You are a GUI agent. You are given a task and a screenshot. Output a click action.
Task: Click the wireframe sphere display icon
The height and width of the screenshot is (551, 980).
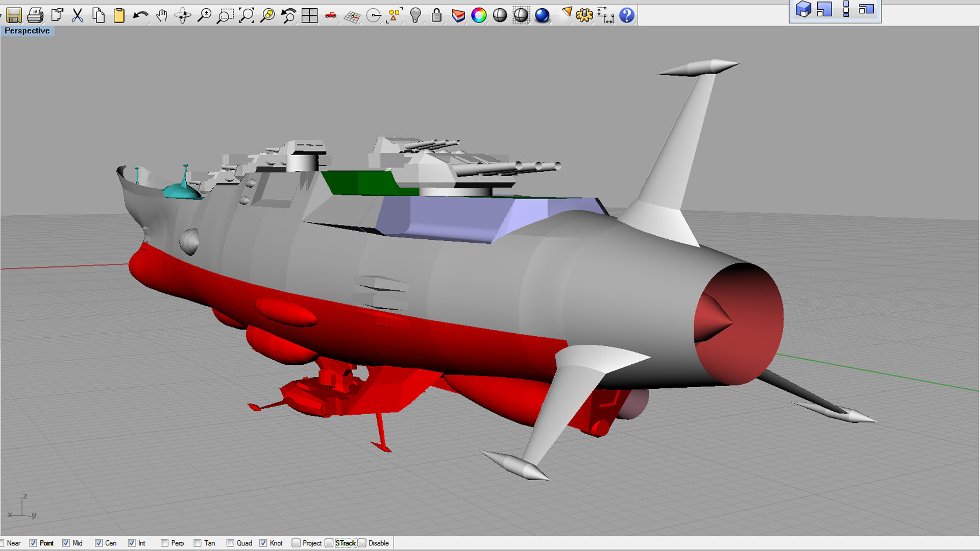tap(521, 15)
